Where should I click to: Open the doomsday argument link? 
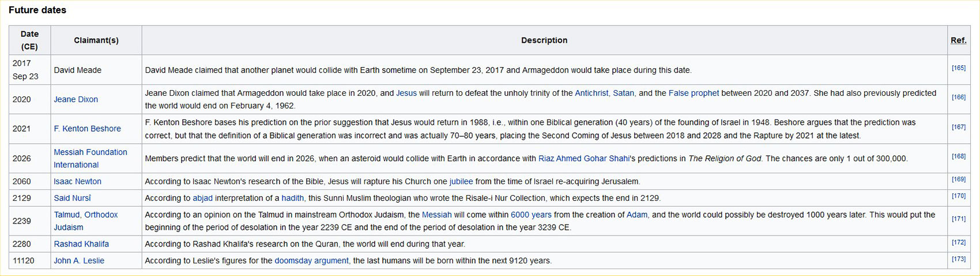(x=311, y=261)
